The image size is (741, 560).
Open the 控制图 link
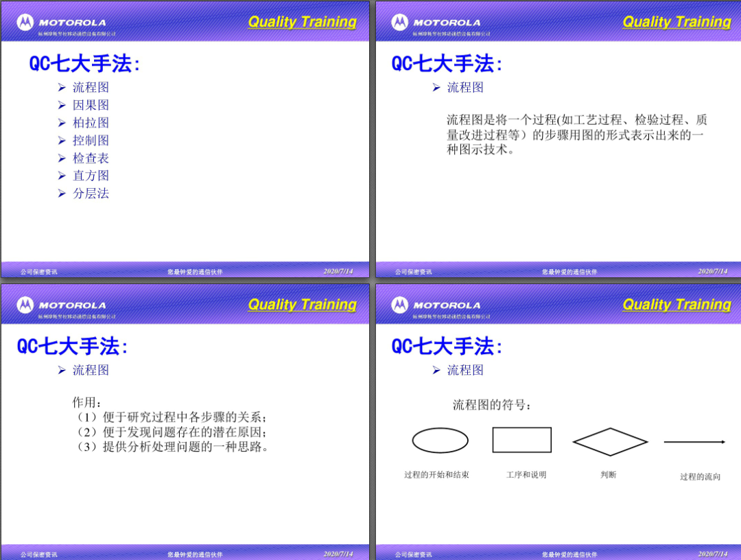coord(92,140)
